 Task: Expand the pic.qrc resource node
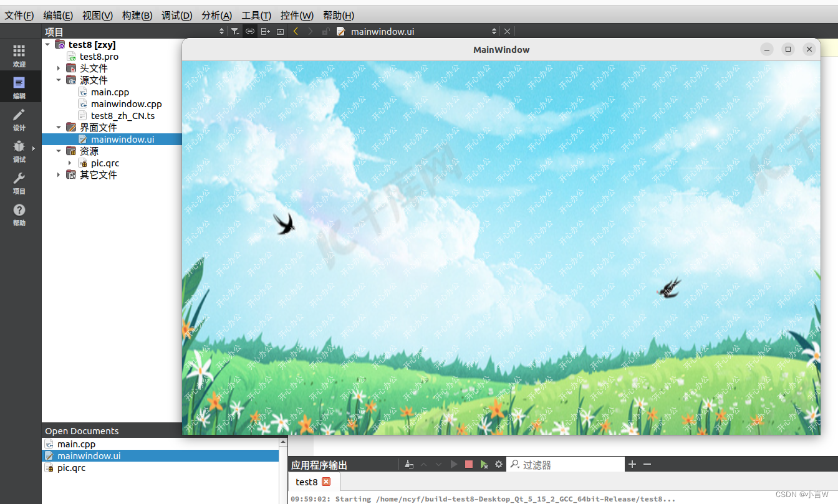coord(70,163)
